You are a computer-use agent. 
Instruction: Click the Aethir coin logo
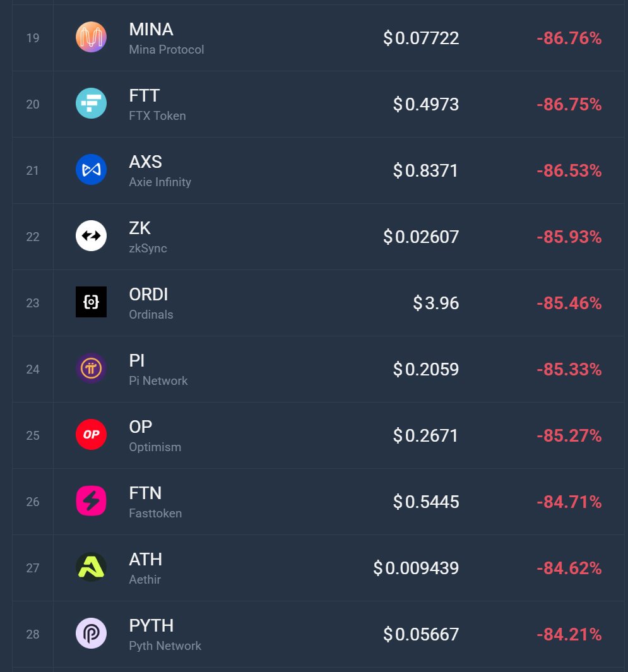pyautogui.click(x=91, y=567)
